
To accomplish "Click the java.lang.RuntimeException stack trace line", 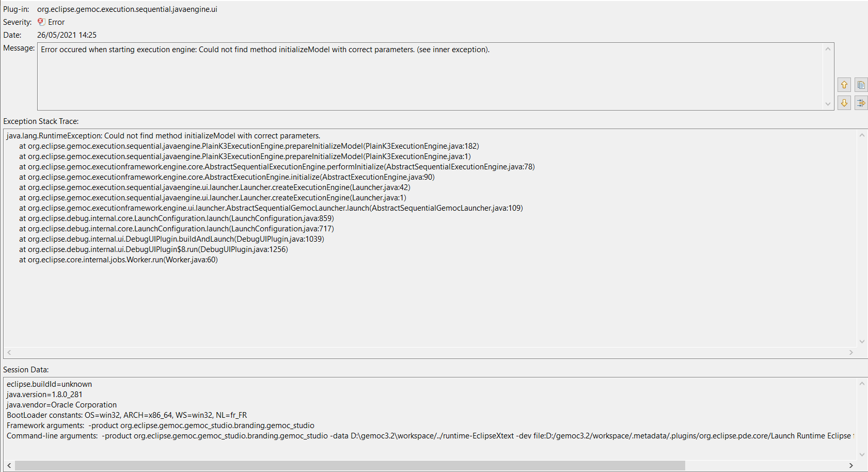I will pos(163,136).
